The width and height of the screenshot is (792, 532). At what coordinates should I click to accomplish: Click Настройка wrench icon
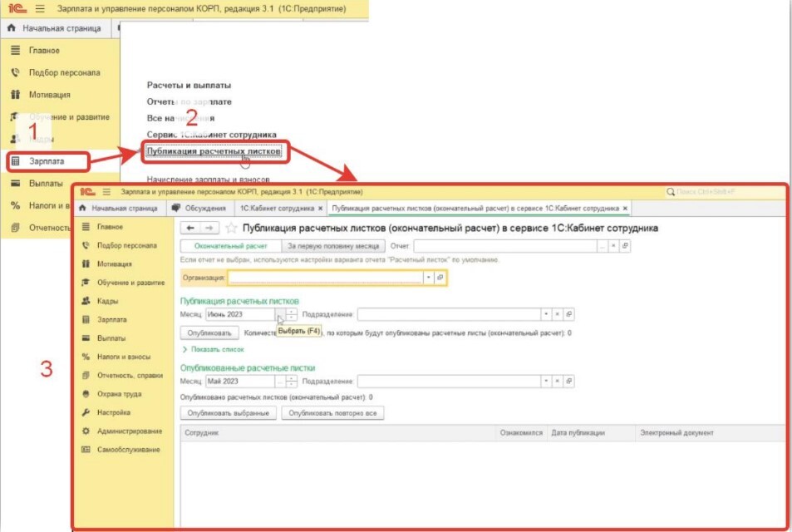[86, 412]
